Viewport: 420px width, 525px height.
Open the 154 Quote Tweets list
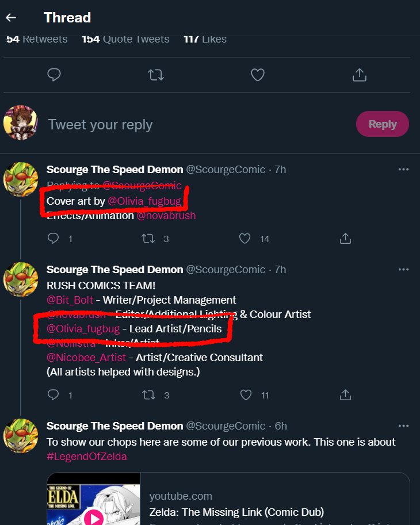125,39
